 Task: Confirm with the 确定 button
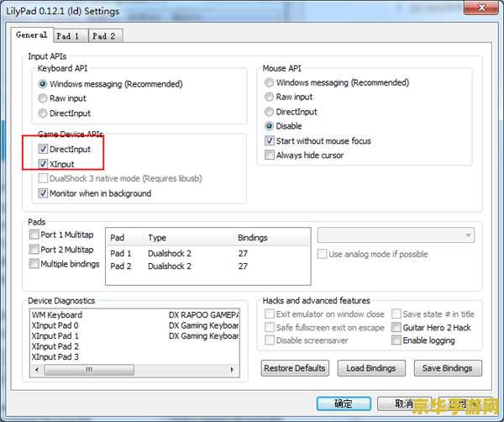point(344,404)
